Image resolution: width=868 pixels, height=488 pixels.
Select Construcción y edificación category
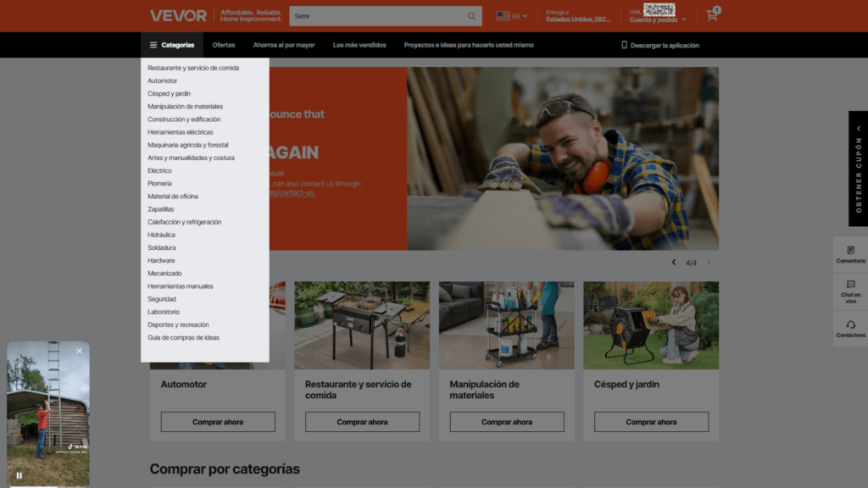tap(184, 119)
